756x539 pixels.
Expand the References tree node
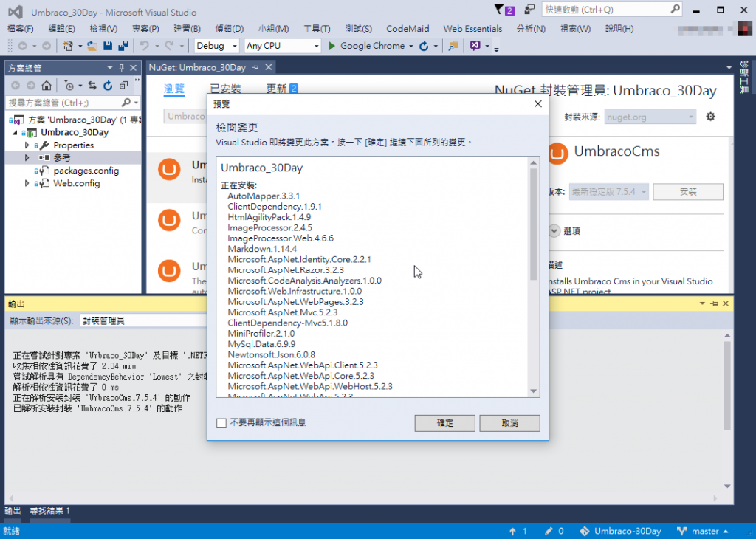27,158
